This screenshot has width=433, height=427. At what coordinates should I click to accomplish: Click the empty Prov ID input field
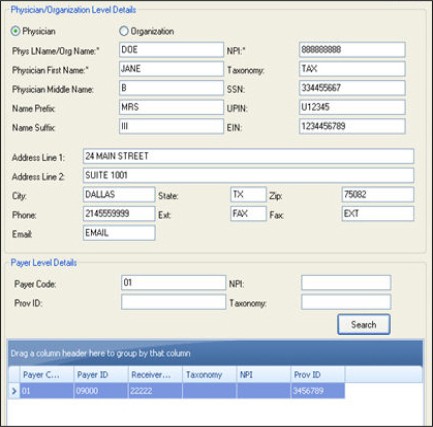[x=174, y=302]
